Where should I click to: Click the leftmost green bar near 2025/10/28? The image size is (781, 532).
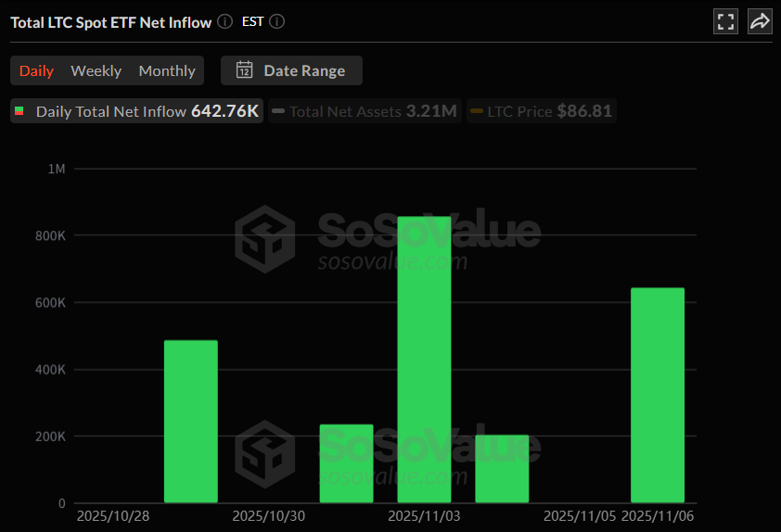[191, 422]
